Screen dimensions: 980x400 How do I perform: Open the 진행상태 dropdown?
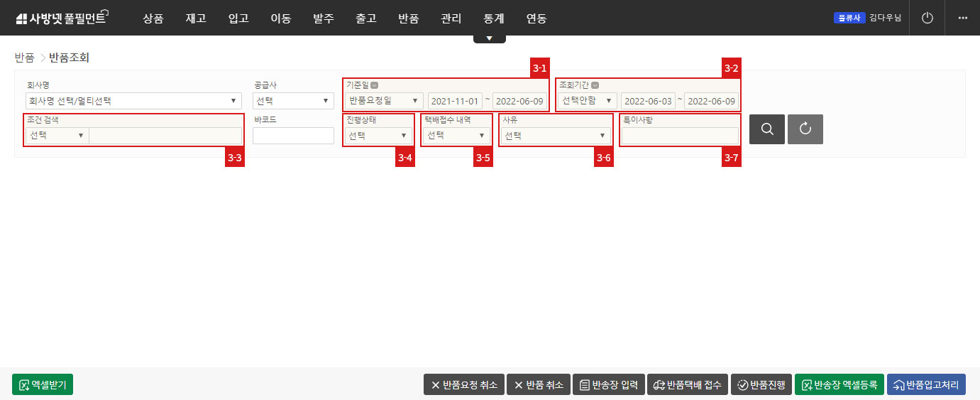tap(378, 136)
